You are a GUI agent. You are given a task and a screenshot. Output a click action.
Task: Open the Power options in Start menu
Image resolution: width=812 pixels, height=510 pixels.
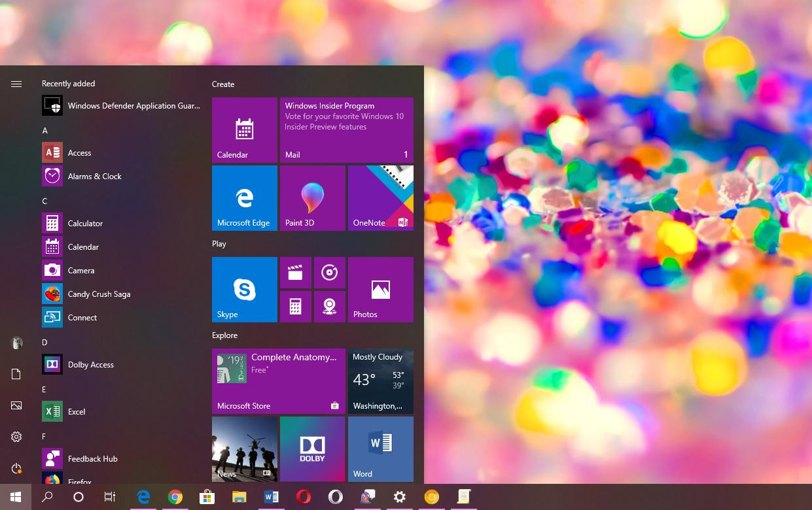[x=16, y=468]
